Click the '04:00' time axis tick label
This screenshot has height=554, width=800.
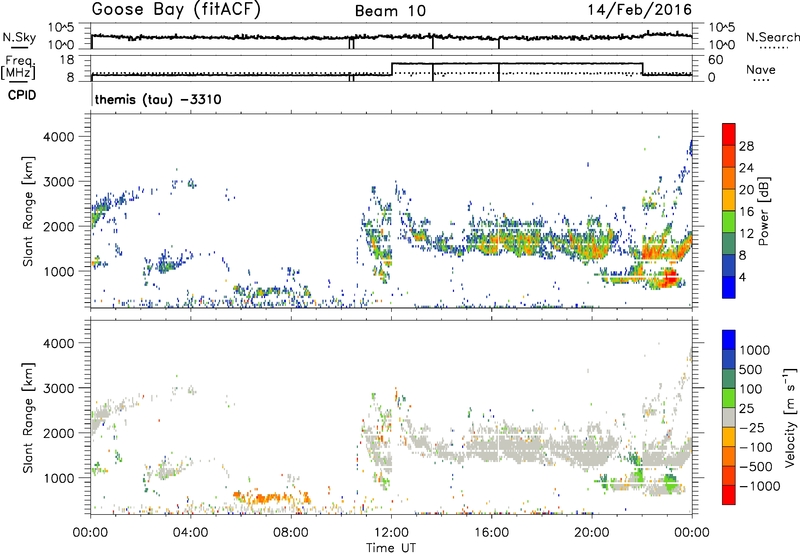(x=190, y=533)
